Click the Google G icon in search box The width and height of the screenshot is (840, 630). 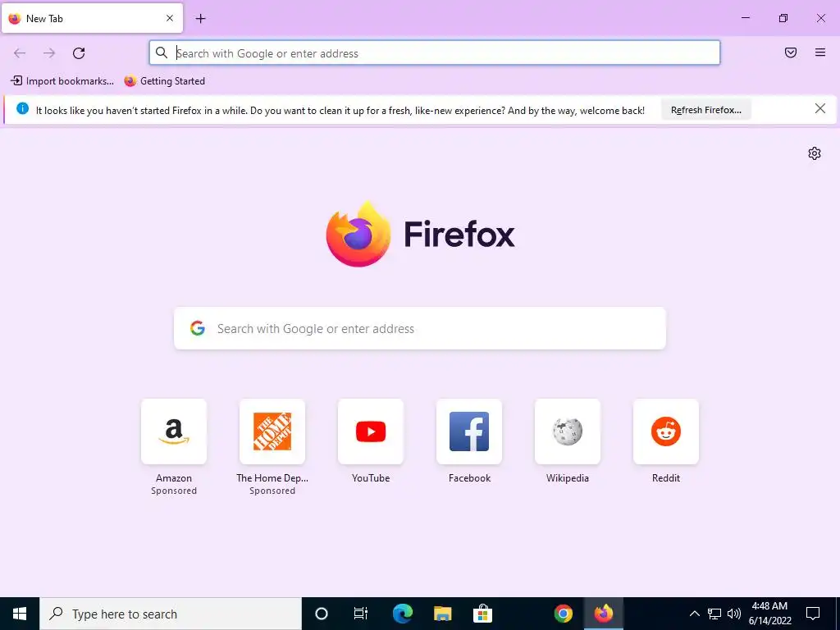(198, 328)
